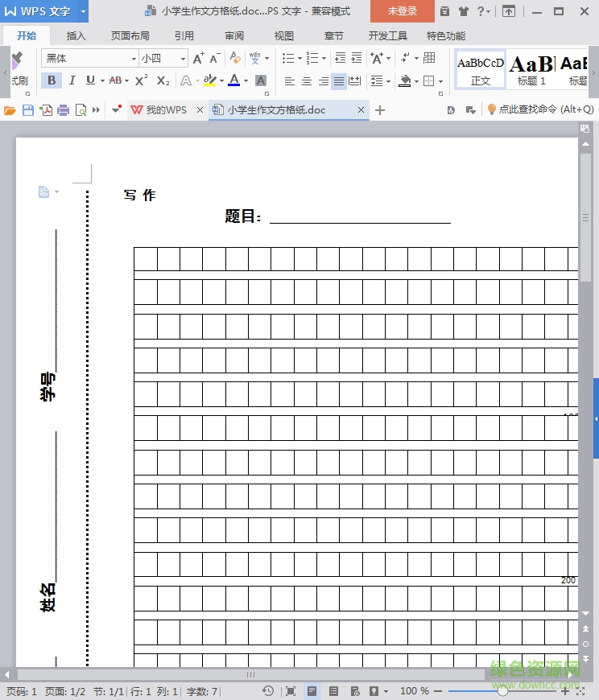599x700 pixels.
Task: Expand line spacing dropdown arrow
Action: [x=388, y=81]
